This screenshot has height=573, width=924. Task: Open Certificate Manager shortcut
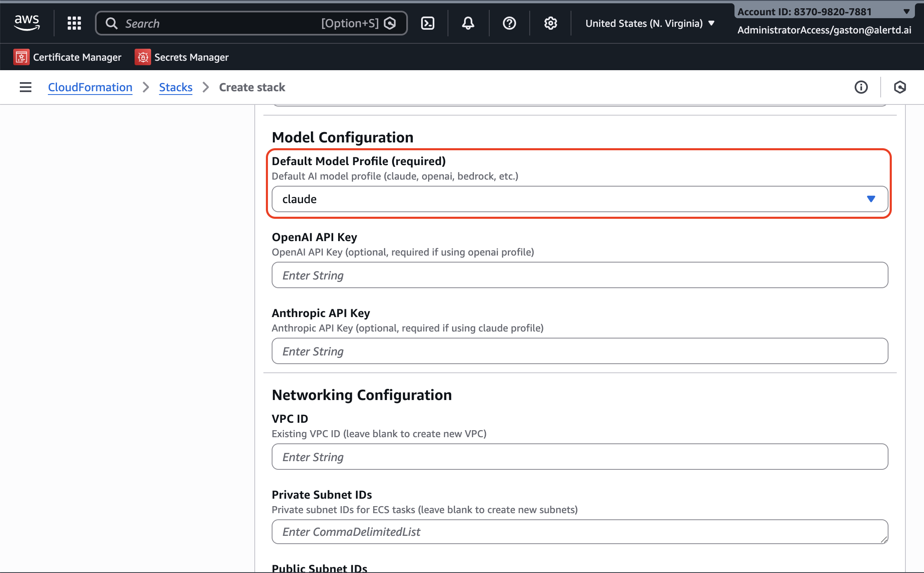pos(67,57)
